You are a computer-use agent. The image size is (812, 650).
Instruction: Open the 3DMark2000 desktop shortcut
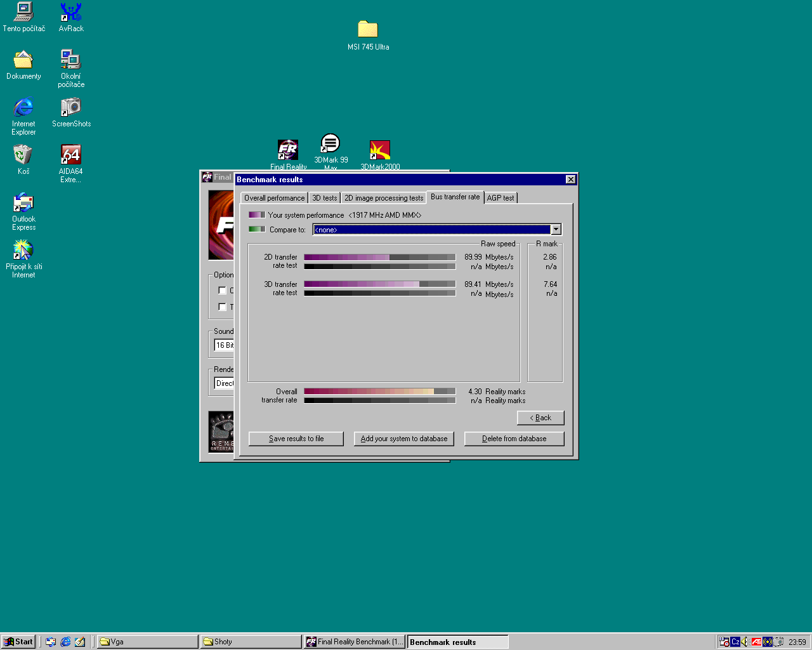[x=380, y=150]
